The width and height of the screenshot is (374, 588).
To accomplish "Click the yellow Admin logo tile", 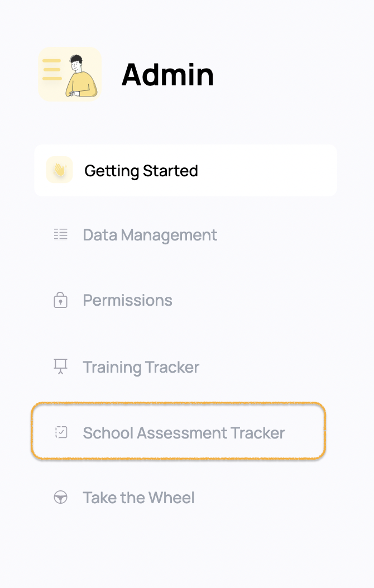I will [70, 74].
